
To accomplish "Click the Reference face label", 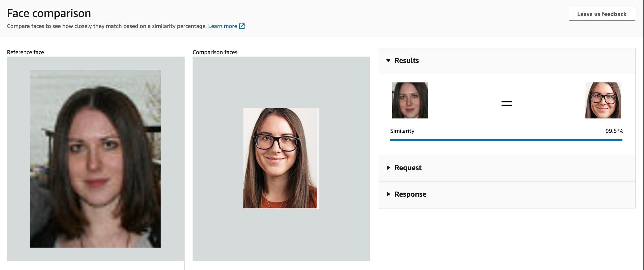I will (25, 52).
